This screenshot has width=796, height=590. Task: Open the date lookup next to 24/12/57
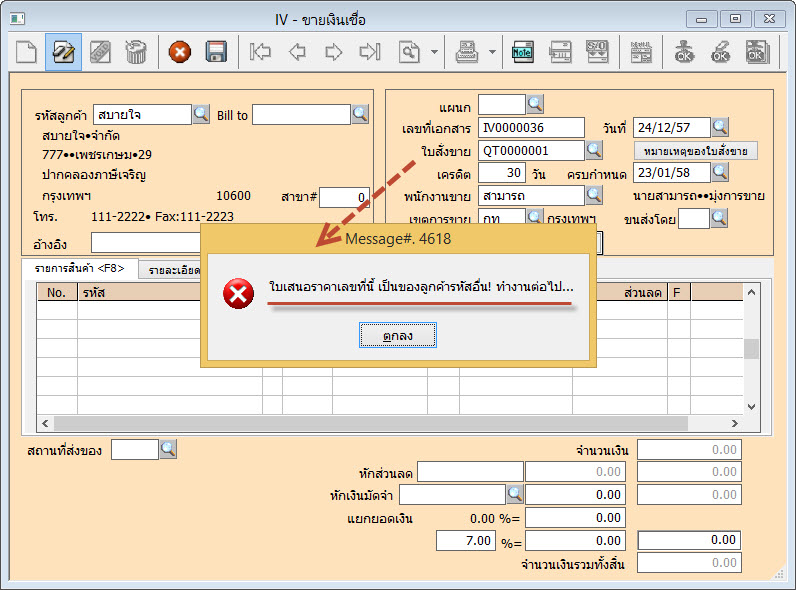(720, 127)
